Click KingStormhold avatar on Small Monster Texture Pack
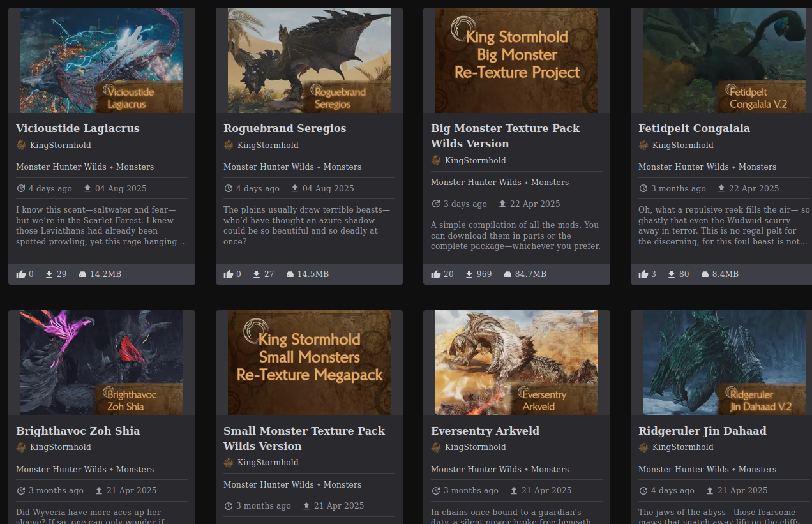812x524 pixels. tap(229, 462)
